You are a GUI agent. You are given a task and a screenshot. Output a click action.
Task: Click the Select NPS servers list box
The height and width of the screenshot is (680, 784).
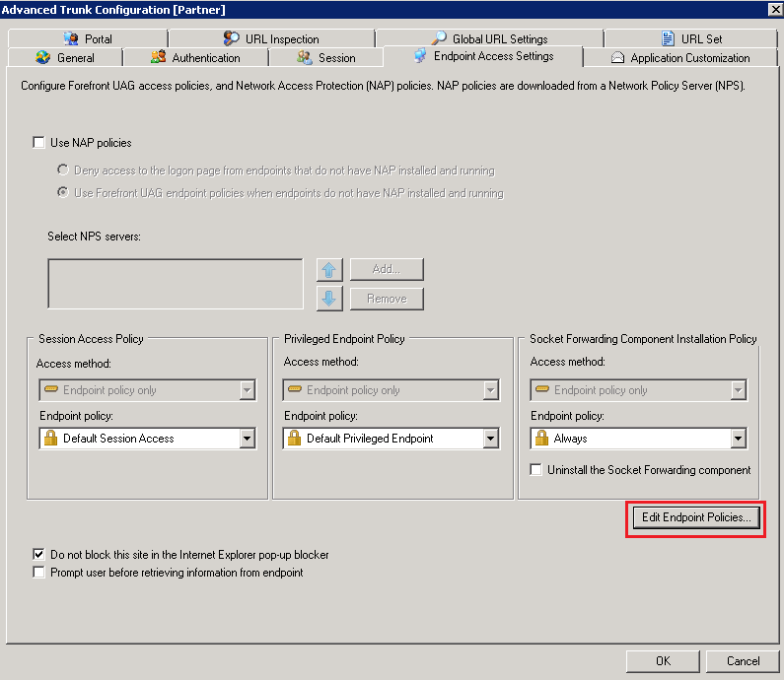pyautogui.click(x=176, y=284)
